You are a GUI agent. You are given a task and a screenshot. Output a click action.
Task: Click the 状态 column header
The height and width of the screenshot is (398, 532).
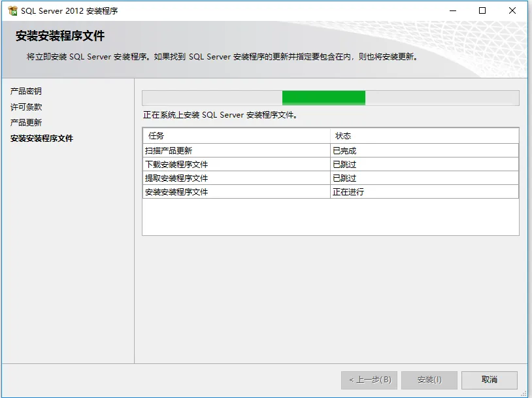pyautogui.click(x=343, y=136)
